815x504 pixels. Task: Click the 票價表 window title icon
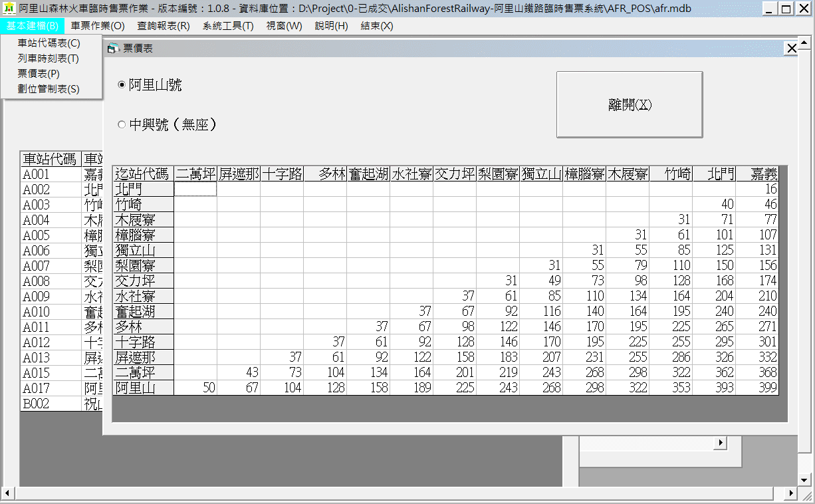click(x=113, y=49)
